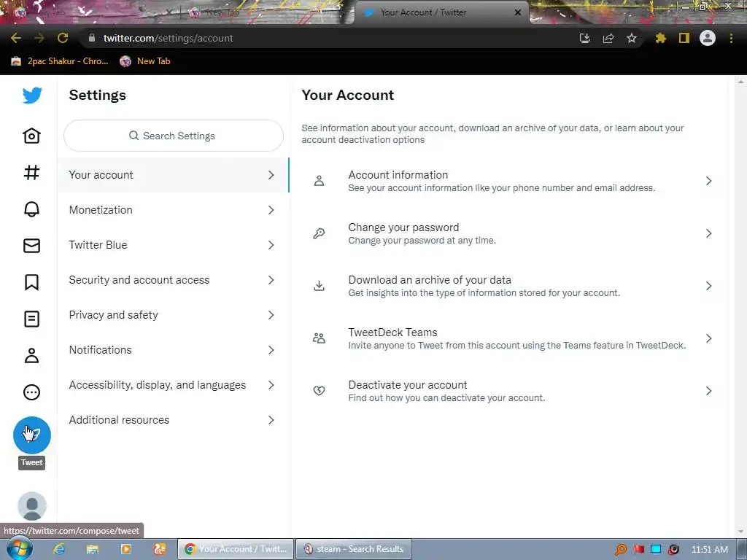Select Your account settings row
Viewport: 747px width, 560px height.
click(174, 175)
